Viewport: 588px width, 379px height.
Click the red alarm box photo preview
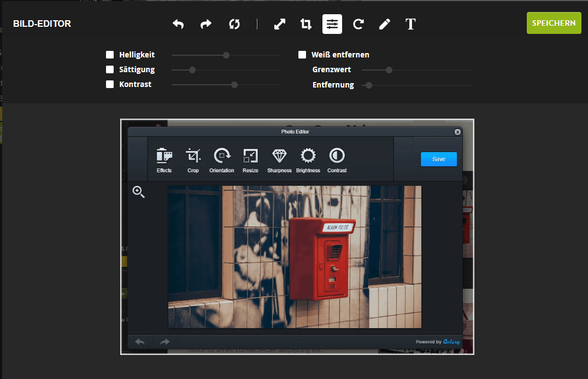pos(295,257)
